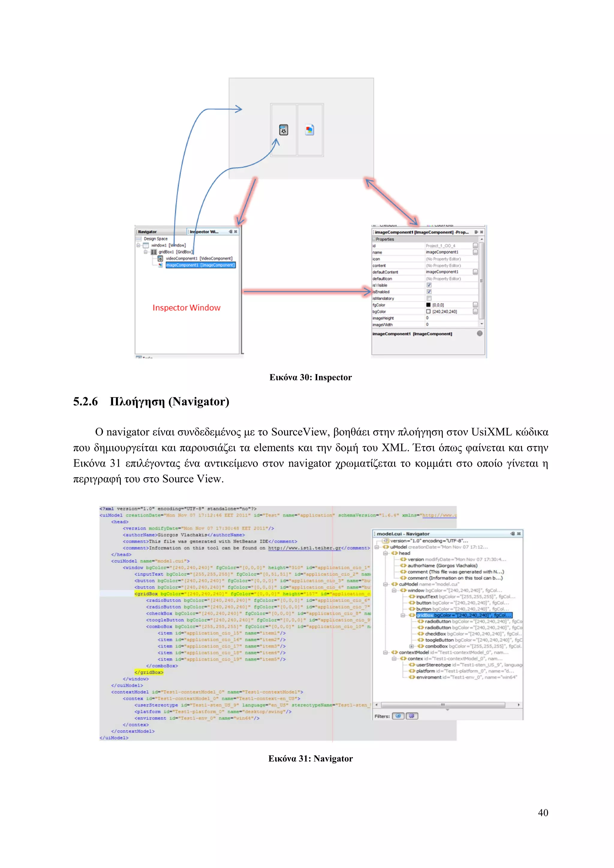Click the Navigator horizontal scrollbar thumb
Image resolution: width=614 pixels, height=868 pixels.
(443, 705)
